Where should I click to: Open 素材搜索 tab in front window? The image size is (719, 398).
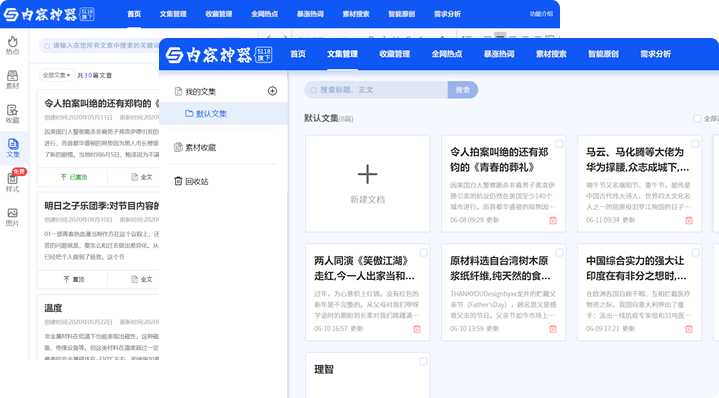(551, 54)
